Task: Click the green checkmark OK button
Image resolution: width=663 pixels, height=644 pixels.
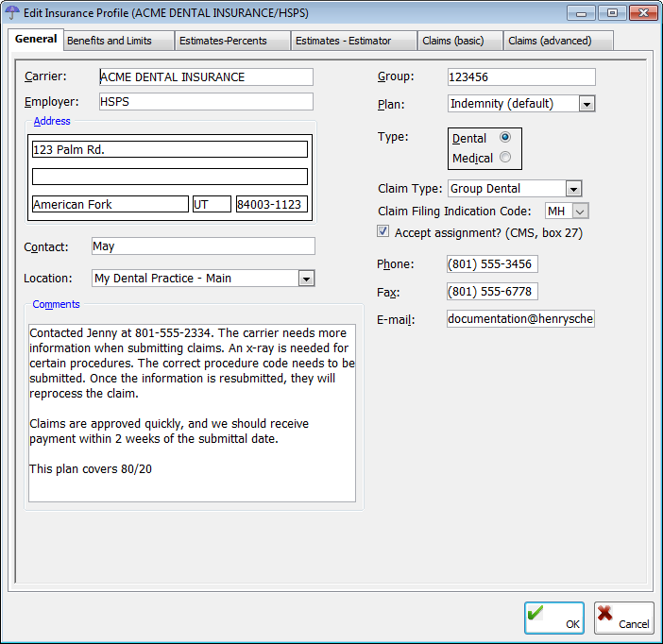Action: point(554,619)
